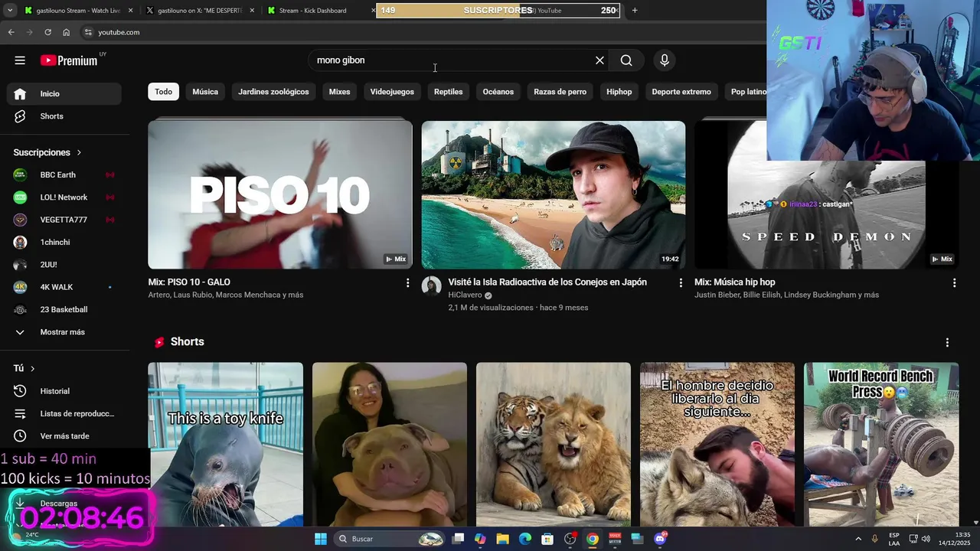Open Discord from the taskbar
This screenshot has width=980, height=551.
click(660, 539)
